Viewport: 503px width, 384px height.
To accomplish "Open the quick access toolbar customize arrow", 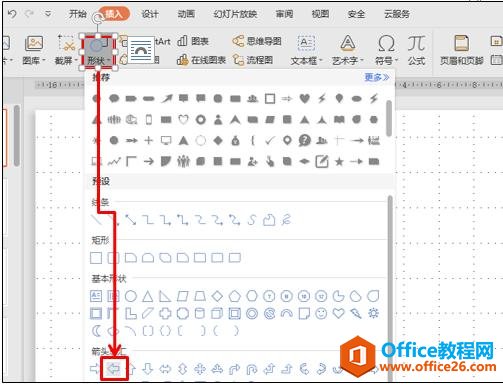I will pos(48,14).
